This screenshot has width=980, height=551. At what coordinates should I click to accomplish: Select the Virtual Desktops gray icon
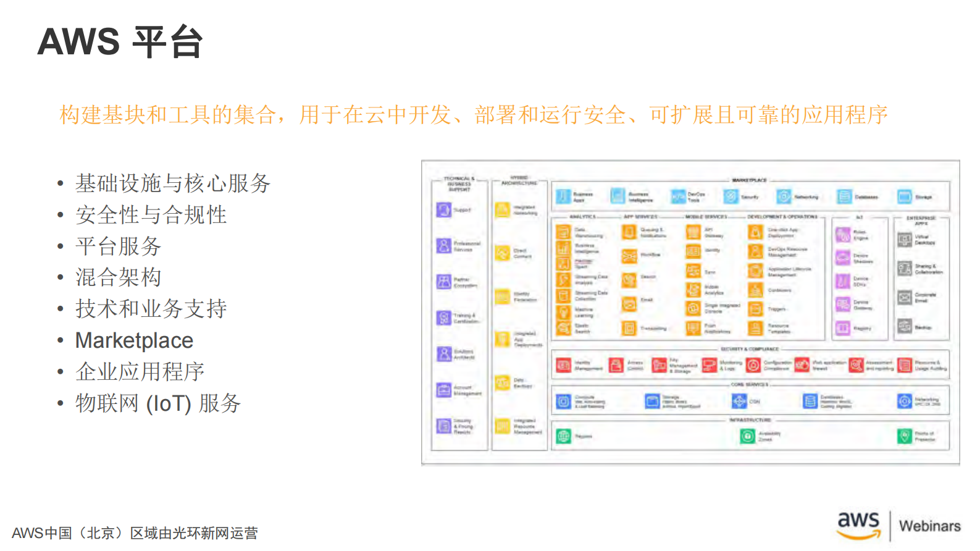[x=905, y=239]
